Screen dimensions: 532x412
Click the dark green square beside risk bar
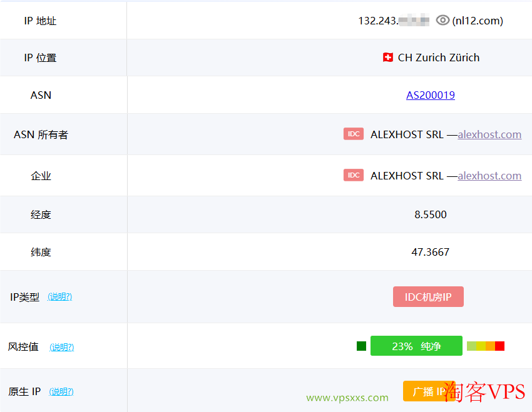[x=361, y=346]
